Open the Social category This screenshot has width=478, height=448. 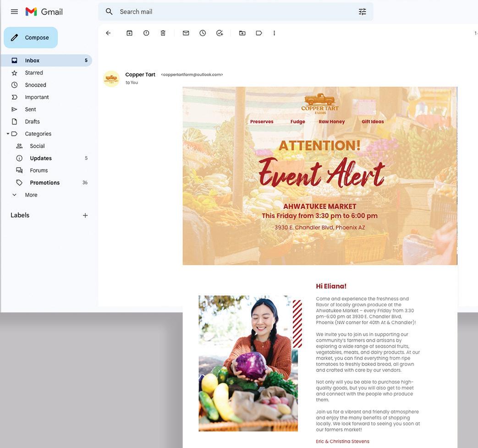point(46,146)
